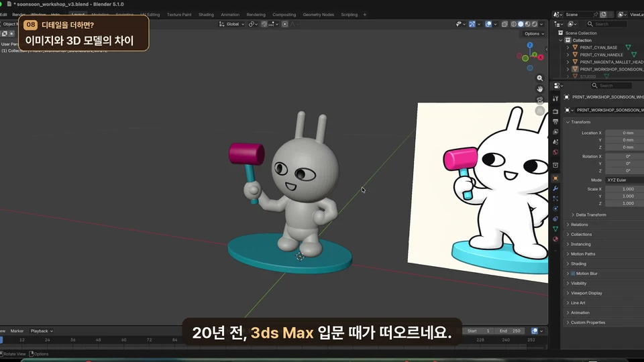Expand PRINT_MAGENTA_MALLET_HEAD in outliner

(x=568, y=62)
